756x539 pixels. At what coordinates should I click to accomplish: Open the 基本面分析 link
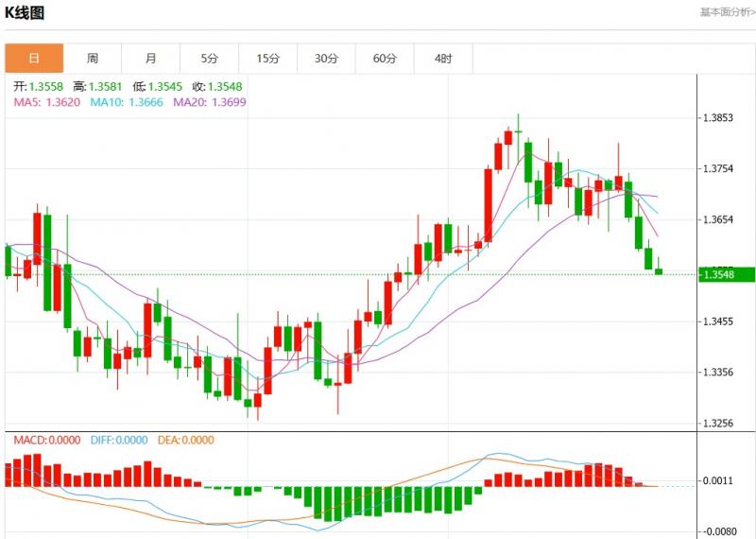tap(727, 12)
